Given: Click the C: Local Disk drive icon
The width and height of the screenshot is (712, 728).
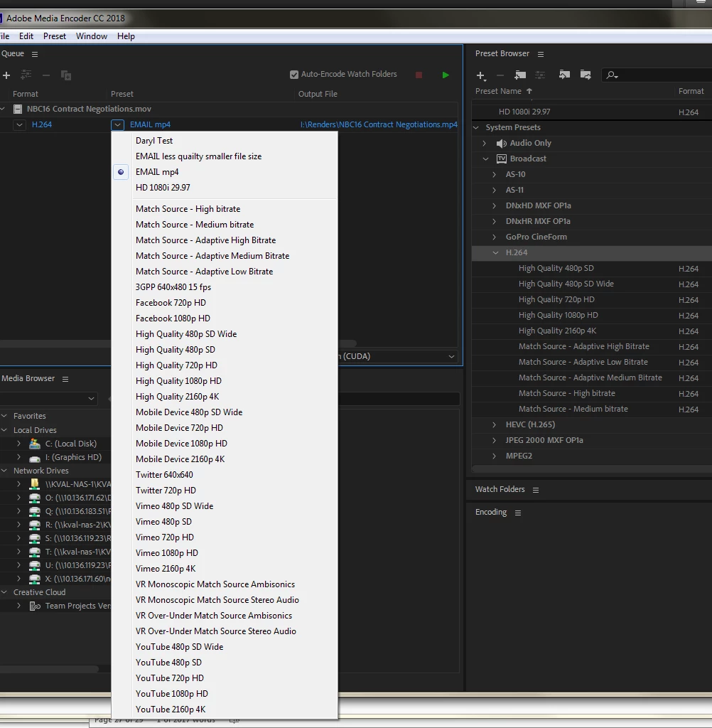Looking at the screenshot, I should (35, 444).
